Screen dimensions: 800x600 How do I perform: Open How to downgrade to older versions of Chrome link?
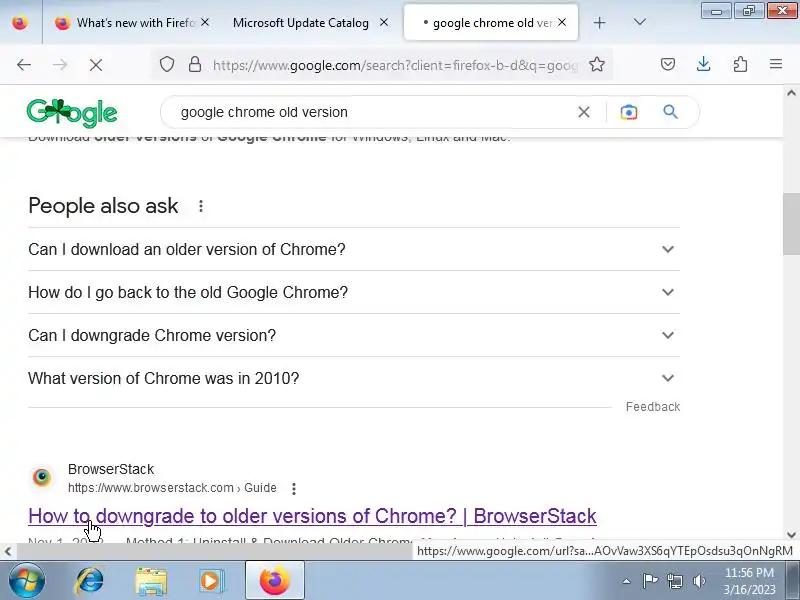coord(312,516)
